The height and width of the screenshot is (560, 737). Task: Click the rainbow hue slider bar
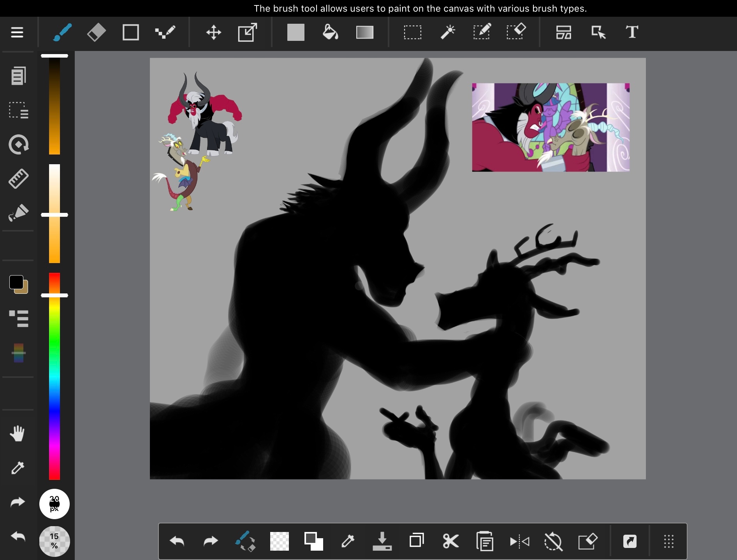pyautogui.click(x=55, y=376)
